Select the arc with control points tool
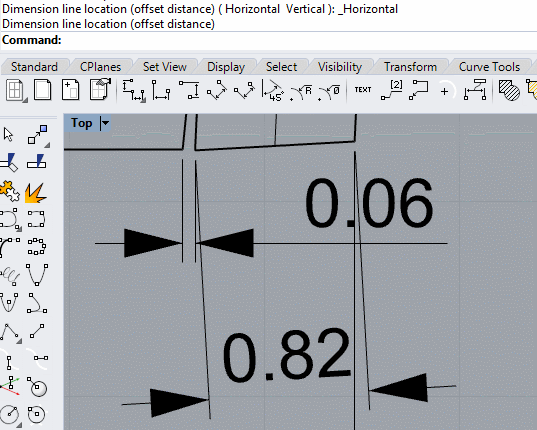Screen dimensions: 537x430 coord(10,248)
